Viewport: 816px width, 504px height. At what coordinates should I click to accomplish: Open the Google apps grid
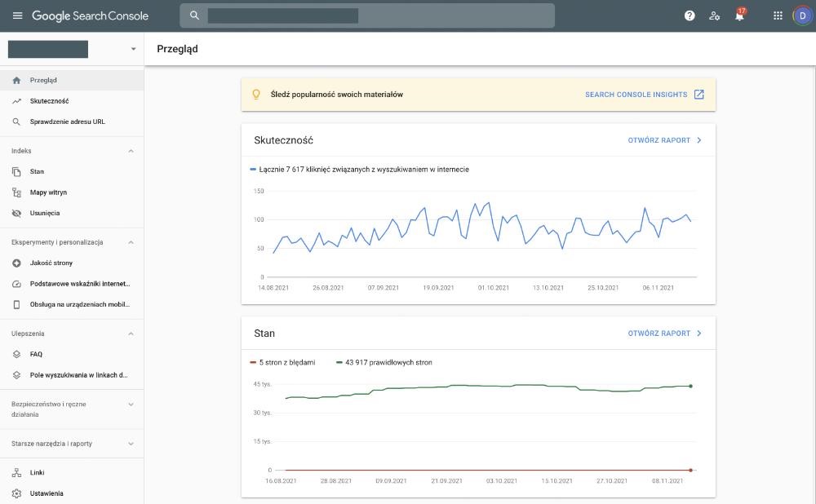point(778,15)
